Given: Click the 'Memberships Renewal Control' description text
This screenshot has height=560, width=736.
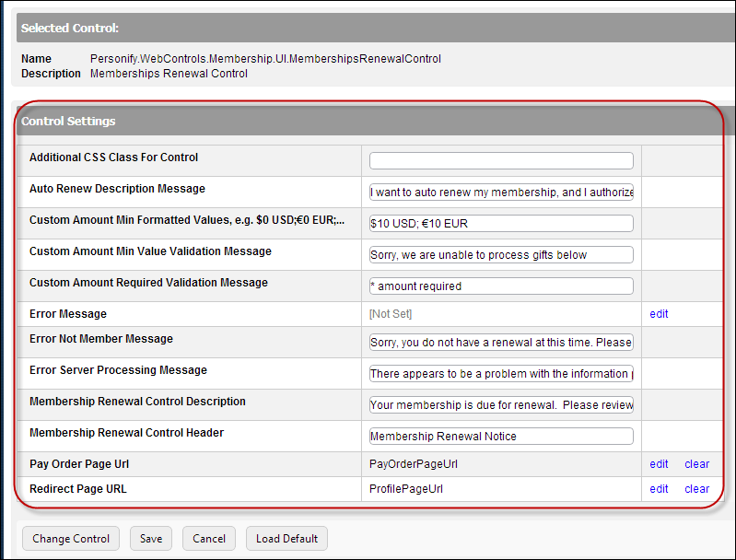Looking at the screenshot, I should pyautogui.click(x=169, y=74).
